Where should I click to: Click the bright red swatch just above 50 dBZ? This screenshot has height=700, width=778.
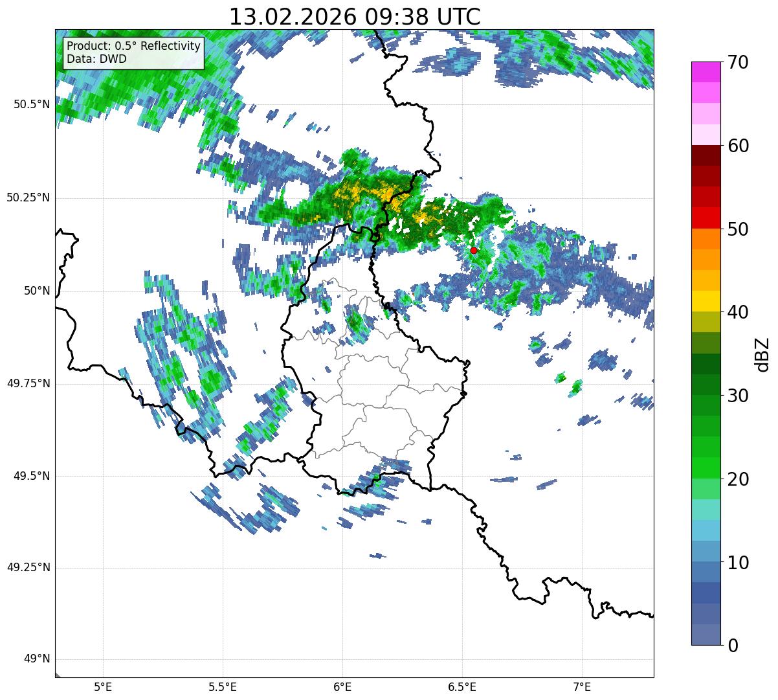(x=706, y=218)
